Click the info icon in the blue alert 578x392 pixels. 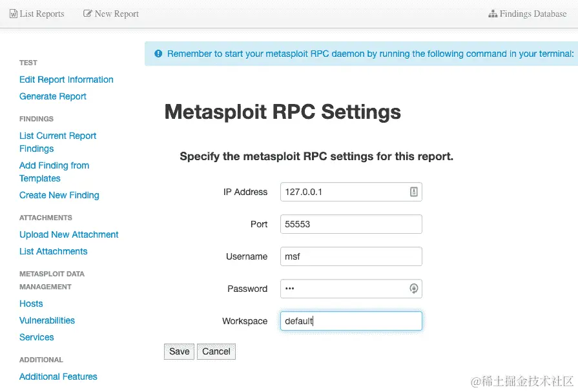[158, 54]
